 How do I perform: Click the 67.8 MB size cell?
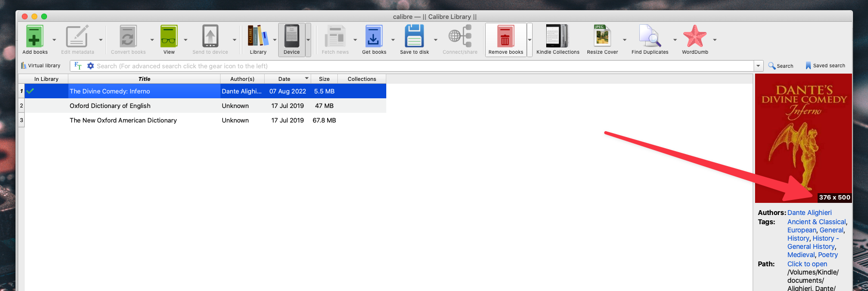click(324, 120)
